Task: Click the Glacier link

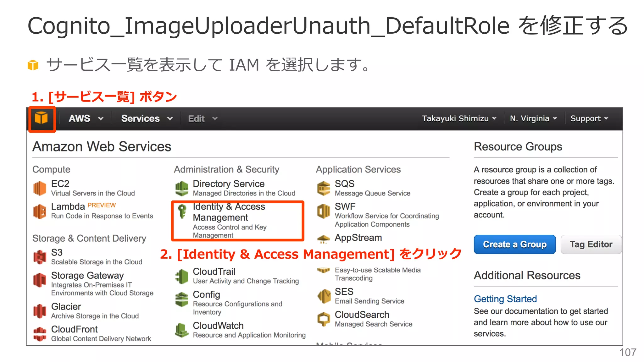Action: 66,306
